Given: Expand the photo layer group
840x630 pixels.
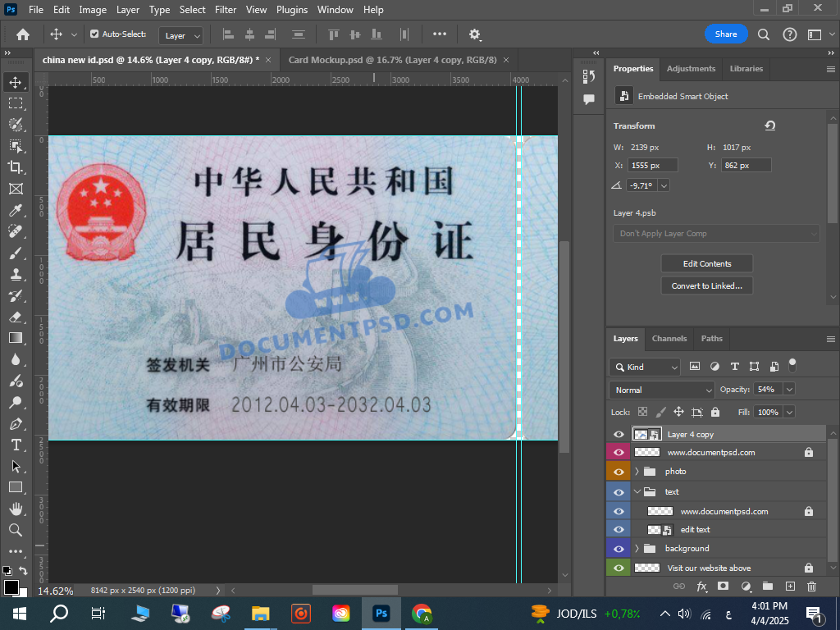Looking at the screenshot, I should click(637, 472).
